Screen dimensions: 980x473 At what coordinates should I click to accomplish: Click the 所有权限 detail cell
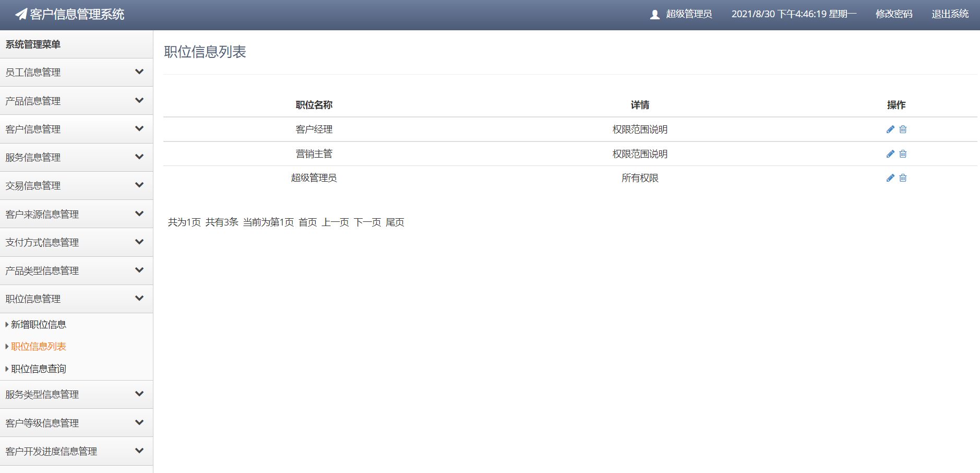tap(640, 178)
